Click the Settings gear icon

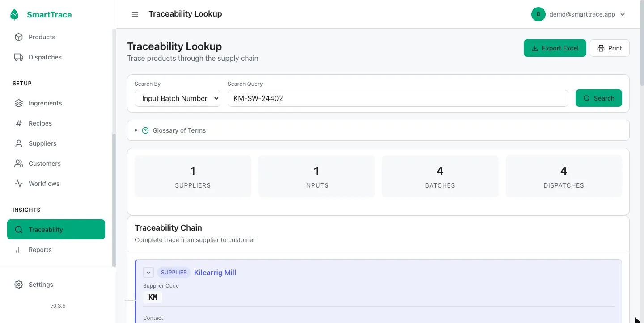(x=19, y=285)
